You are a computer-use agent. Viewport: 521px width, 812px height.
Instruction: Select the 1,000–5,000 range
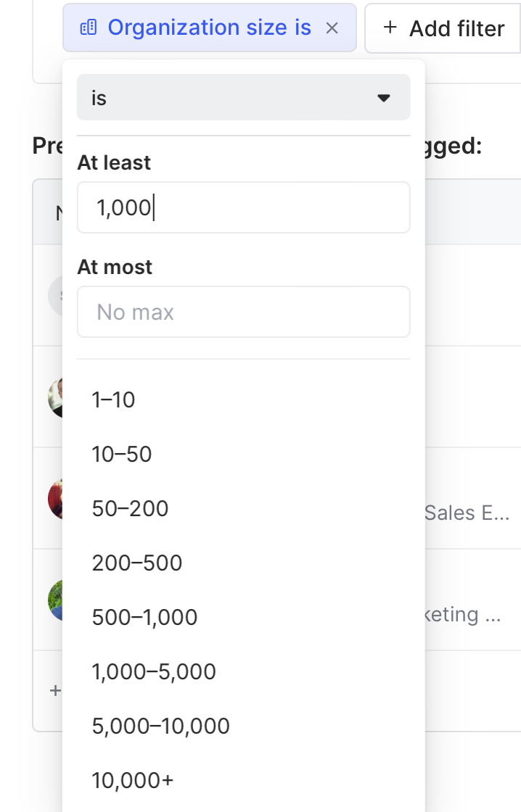click(154, 671)
